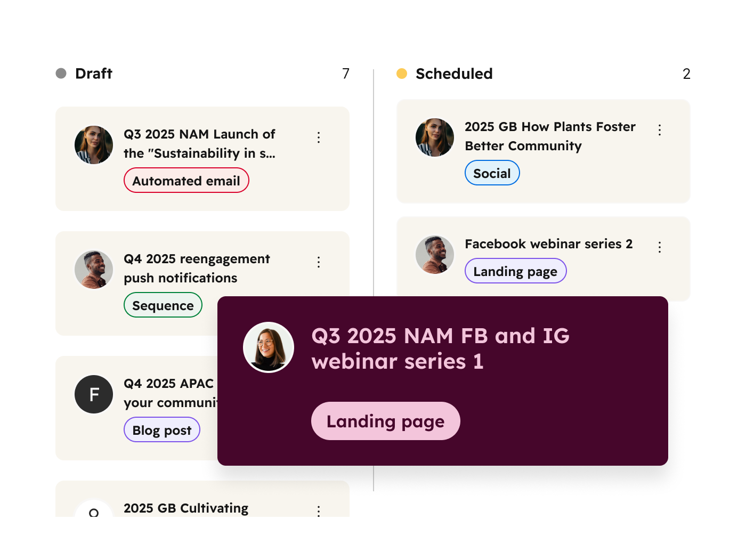Viewport: 746px width, 560px height.
Task: Click the Automated email tag
Action: click(186, 181)
